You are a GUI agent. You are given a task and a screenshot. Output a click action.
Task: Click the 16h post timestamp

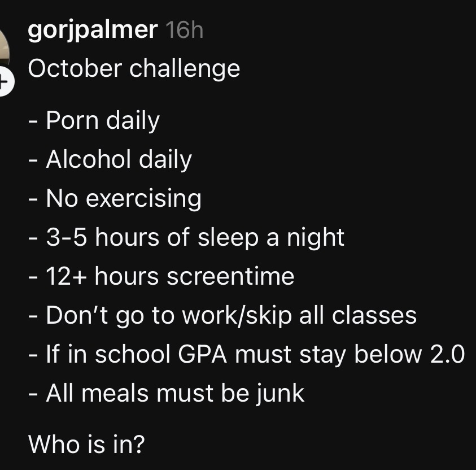[185, 30]
